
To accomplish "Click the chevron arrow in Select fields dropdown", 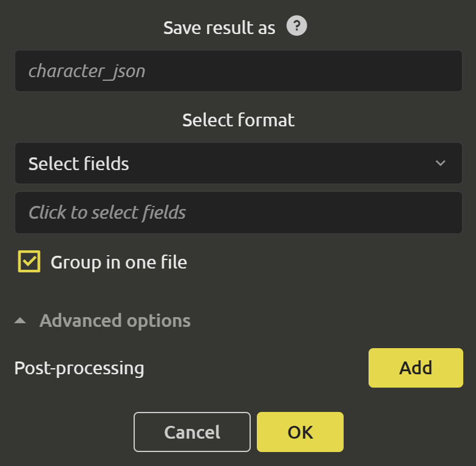I will (440, 163).
